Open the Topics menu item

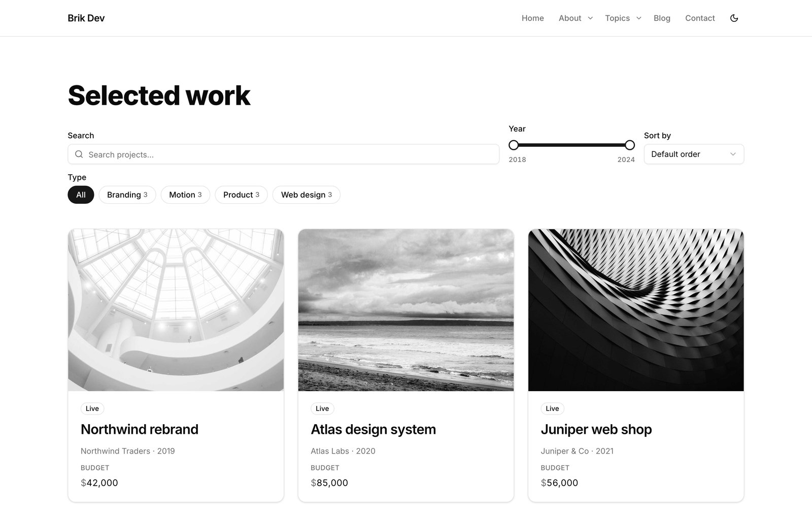click(617, 18)
